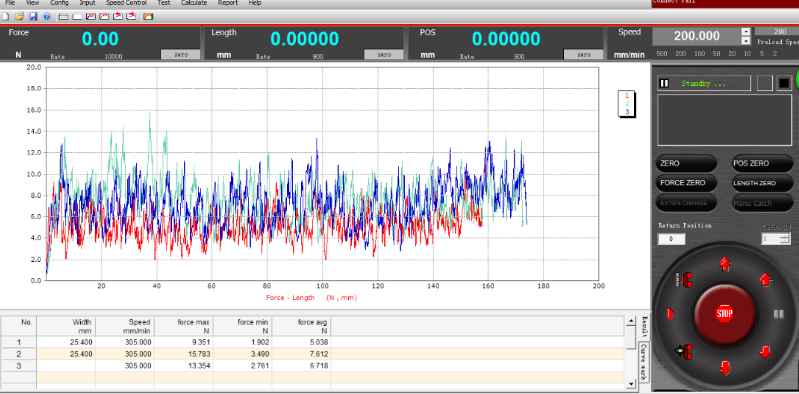Click the force max cell 9.351

click(183, 342)
